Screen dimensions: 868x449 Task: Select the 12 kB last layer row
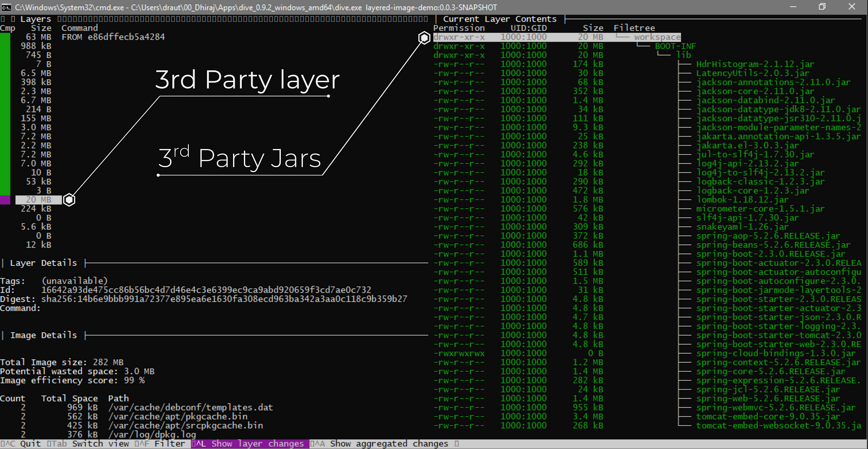coord(39,245)
